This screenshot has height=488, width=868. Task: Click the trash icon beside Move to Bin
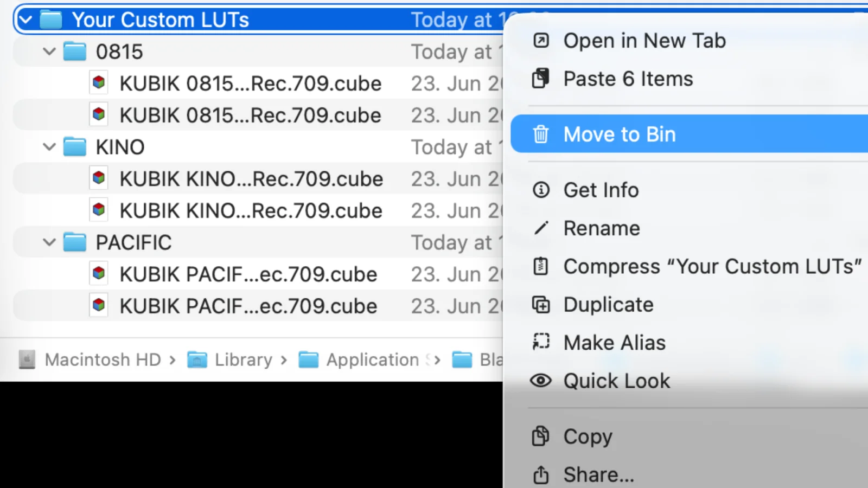pos(541,134)
